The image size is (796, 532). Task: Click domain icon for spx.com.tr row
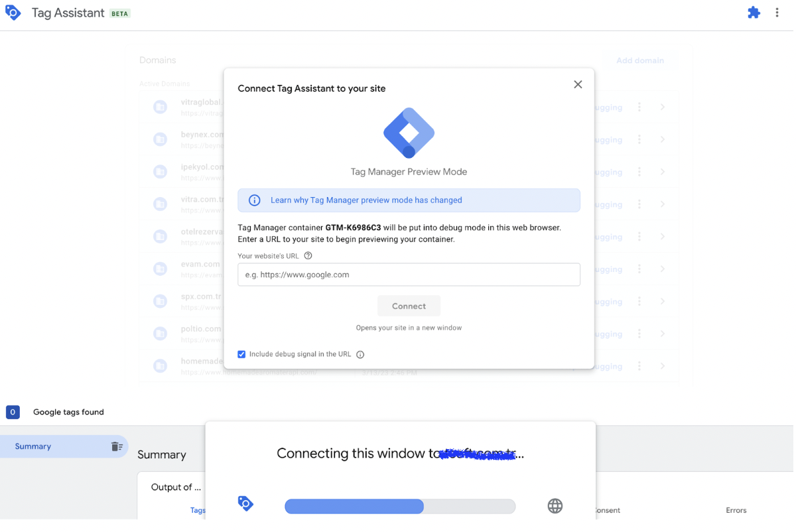[160, 301]
